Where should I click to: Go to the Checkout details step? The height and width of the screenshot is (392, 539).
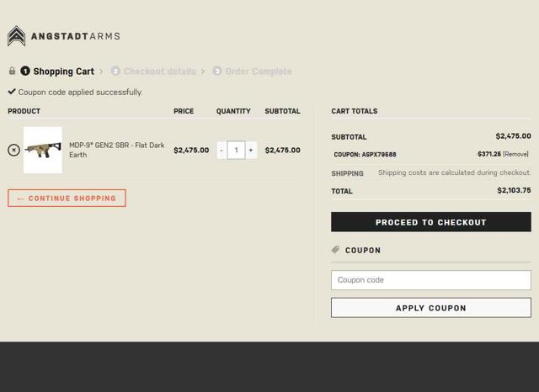(160, 72)
